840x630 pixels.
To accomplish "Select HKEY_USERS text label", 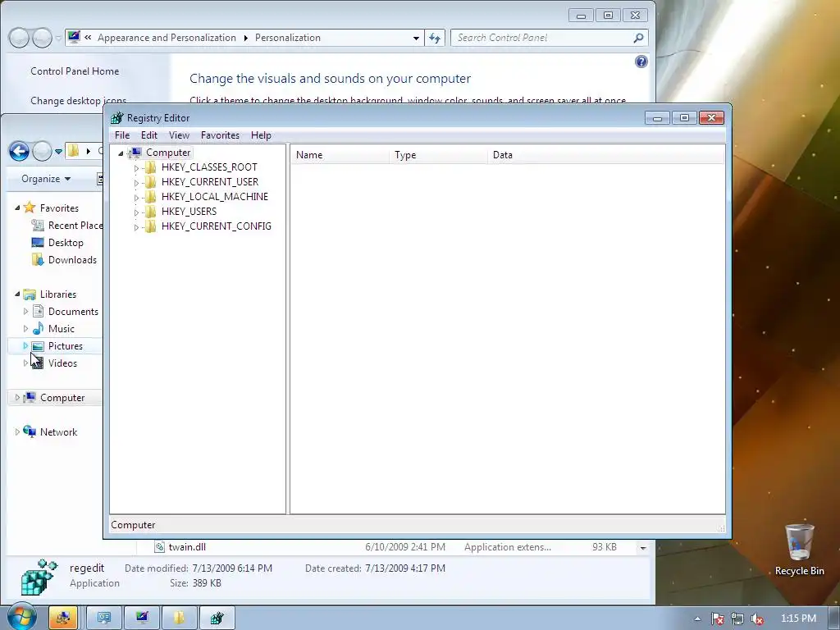I will [189, 211].
